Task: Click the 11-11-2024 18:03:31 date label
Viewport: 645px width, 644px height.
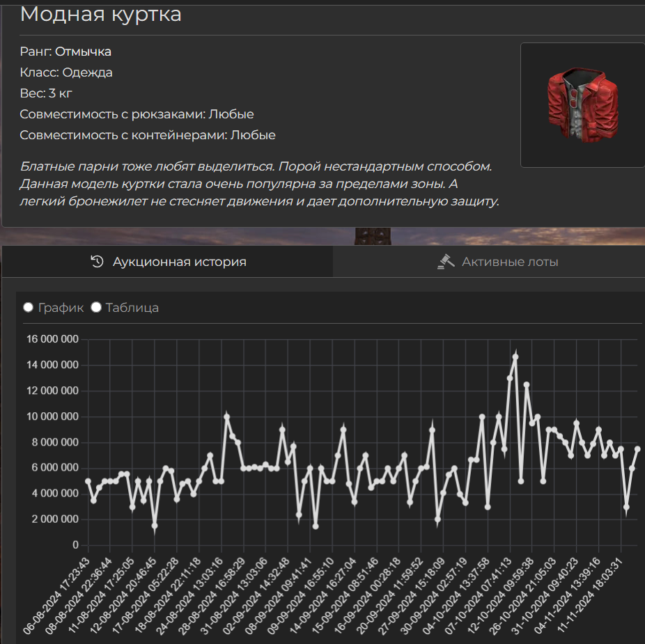Action: pos(589,595)
